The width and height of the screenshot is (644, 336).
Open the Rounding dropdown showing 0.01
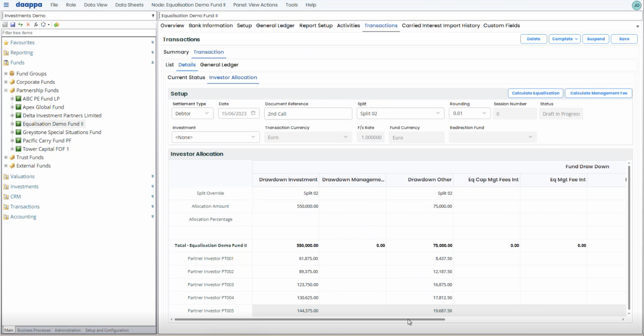469,113
